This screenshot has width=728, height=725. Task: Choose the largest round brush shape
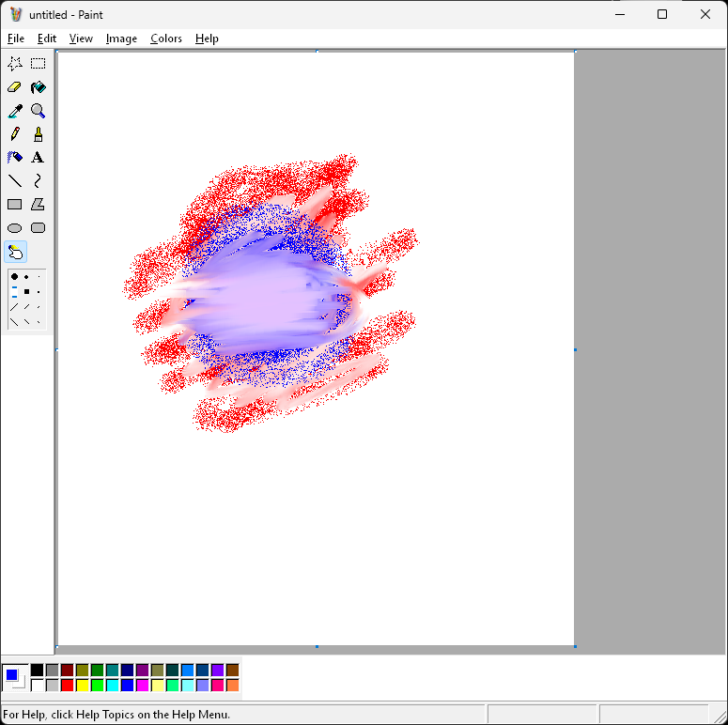(x=14, y=277)
